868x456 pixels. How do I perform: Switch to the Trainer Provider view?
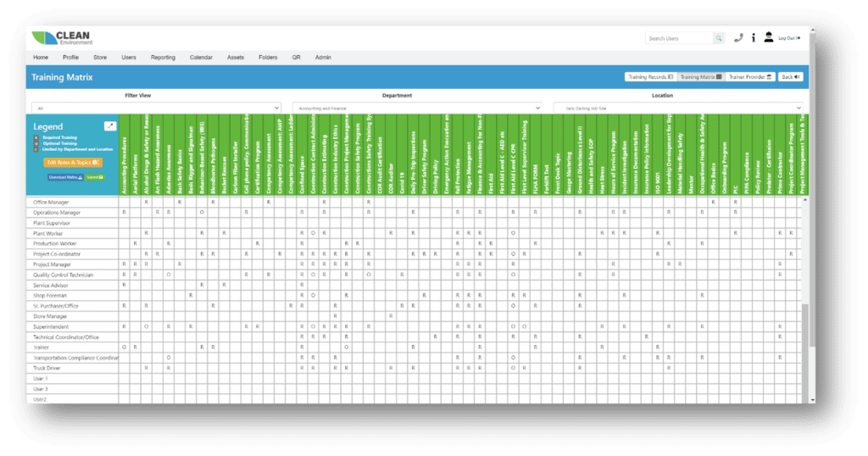point(749,77)
